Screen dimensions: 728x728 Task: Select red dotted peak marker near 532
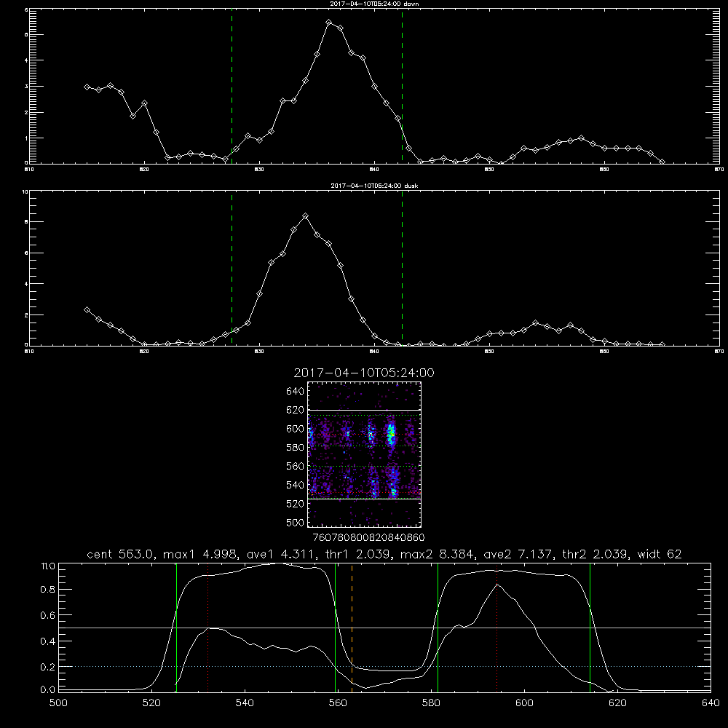[x=208, y=627]
